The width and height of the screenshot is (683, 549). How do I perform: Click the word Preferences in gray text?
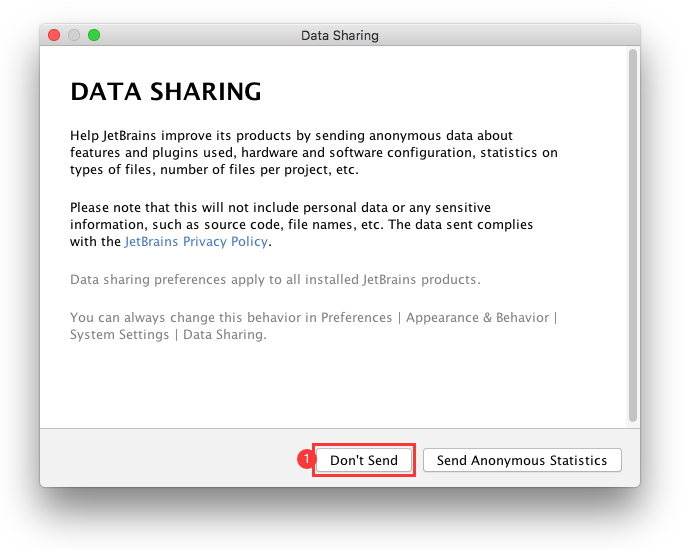tap(357, 318)
